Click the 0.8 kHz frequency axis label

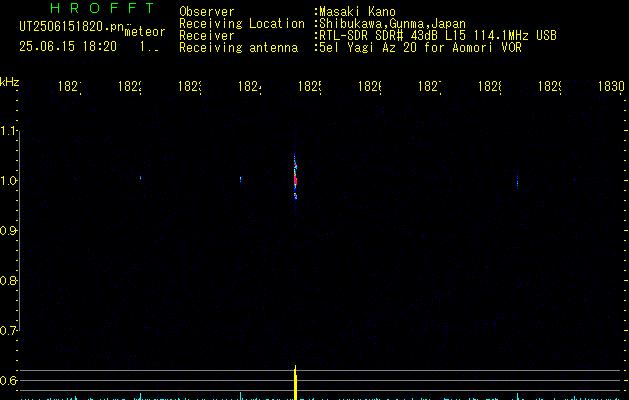(9, 280)
